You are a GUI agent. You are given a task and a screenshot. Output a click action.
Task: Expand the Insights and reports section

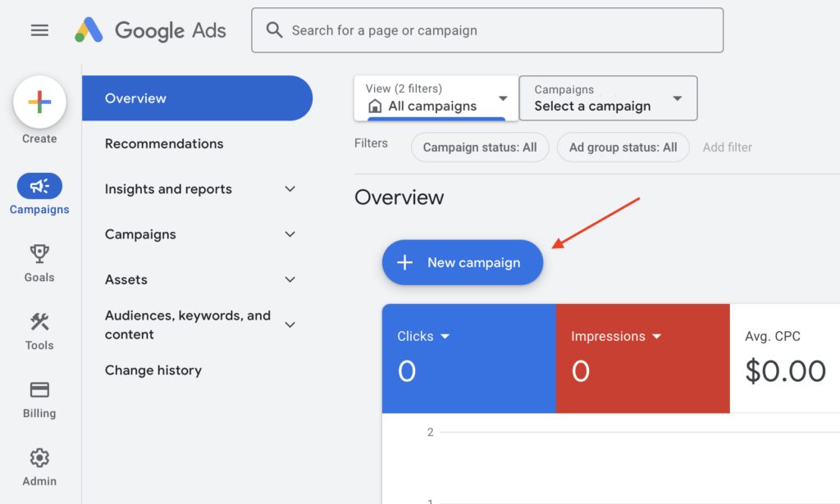coord(167,188)
